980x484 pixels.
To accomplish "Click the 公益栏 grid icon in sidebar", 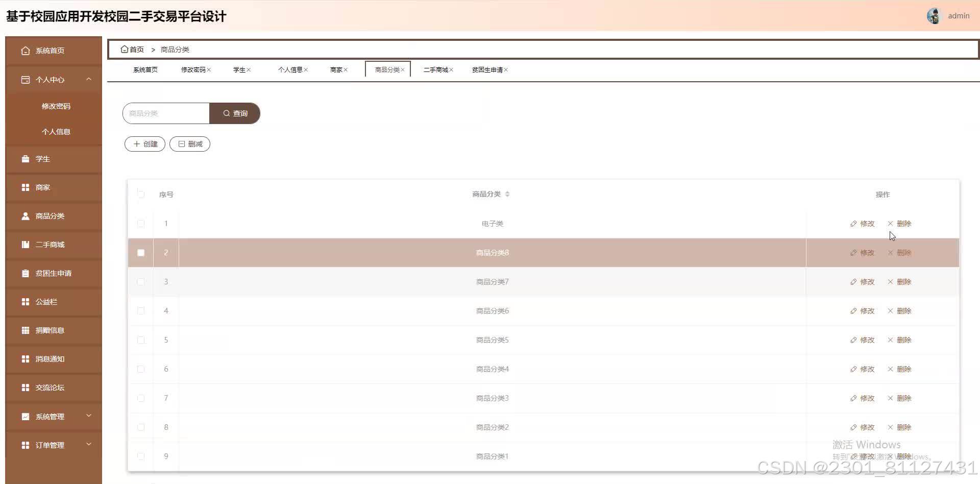I will (x=26, y=302).
